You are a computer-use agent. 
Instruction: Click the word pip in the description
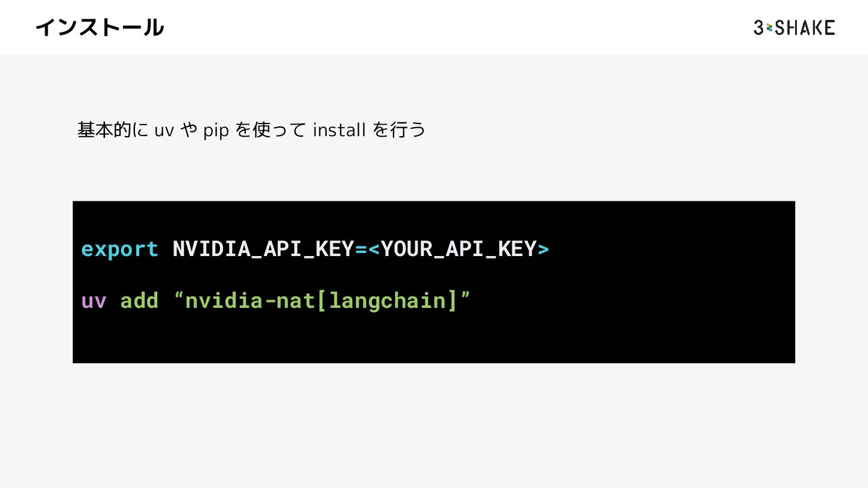pyautogui.click(x=216, y=131)
